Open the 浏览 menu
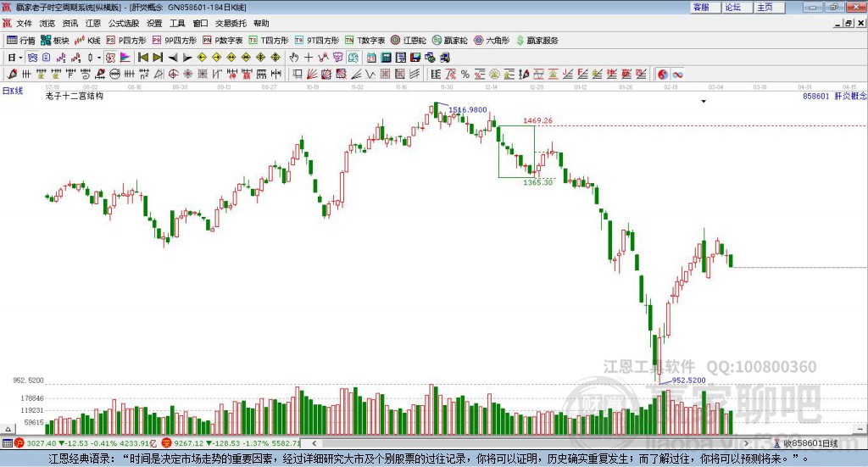The width and height of the screenshot is (868, 467). click(47, 23)
